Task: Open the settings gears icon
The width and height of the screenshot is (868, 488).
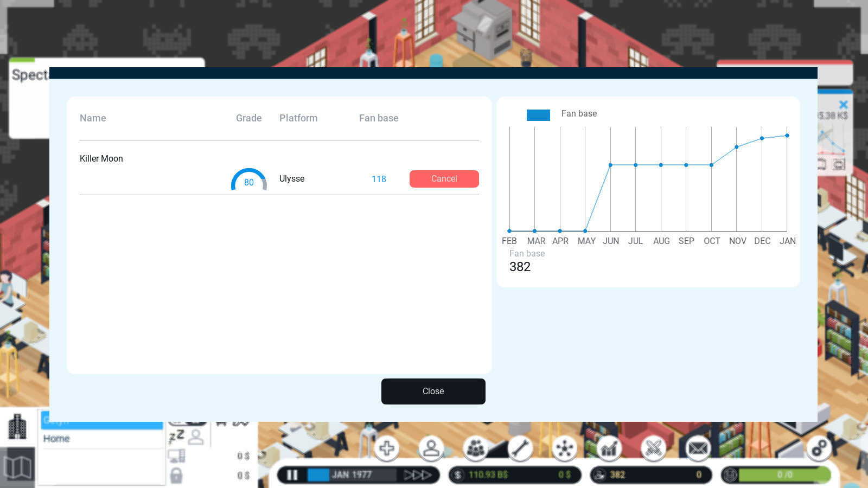Action: [x=819, y=448]
